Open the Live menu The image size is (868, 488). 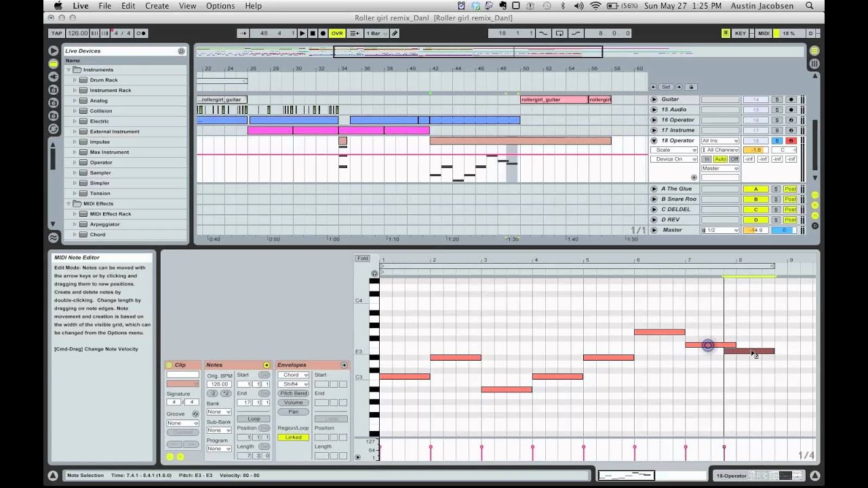81,6
